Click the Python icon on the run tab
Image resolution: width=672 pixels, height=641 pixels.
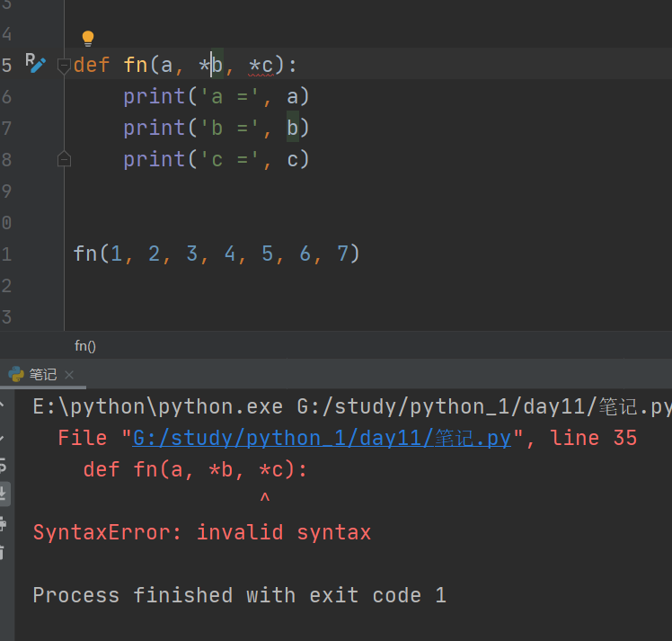(x=16, y=374)
